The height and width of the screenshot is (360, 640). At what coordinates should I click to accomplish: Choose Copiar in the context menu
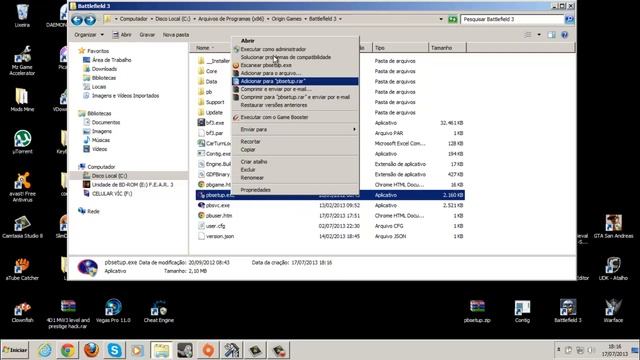pyautogui.click(x=296, y=150)
